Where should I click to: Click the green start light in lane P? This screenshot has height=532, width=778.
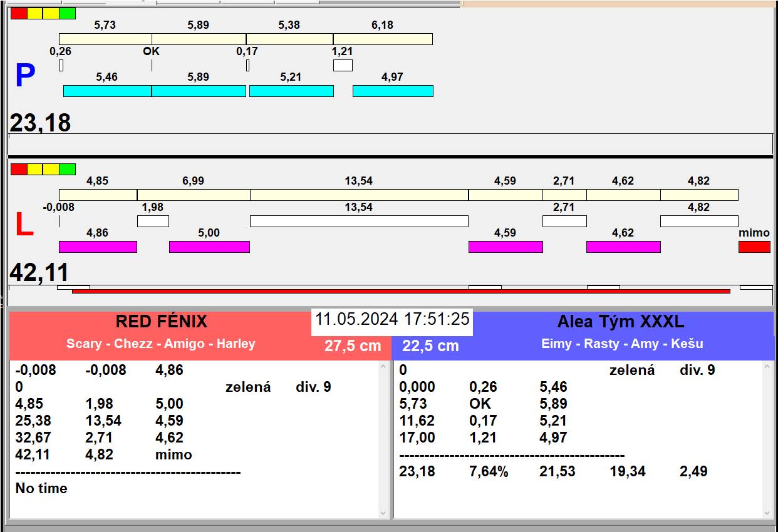coord(68,13)
